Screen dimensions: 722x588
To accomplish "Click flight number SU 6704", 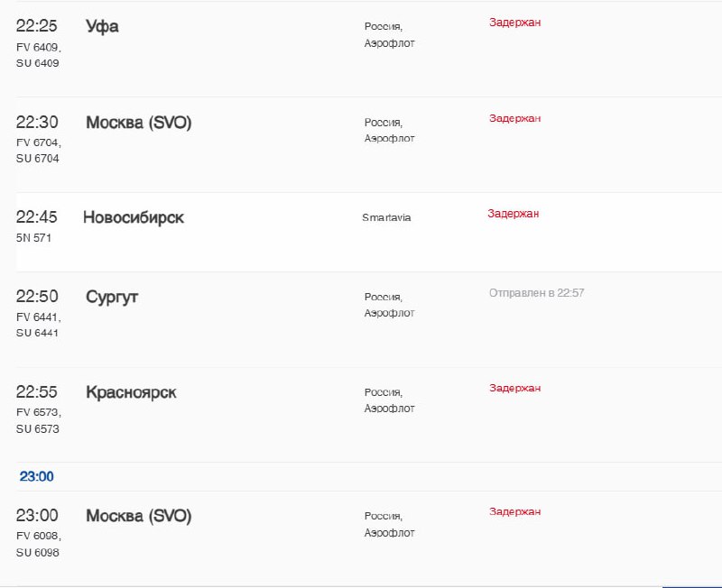I will 38,159.
